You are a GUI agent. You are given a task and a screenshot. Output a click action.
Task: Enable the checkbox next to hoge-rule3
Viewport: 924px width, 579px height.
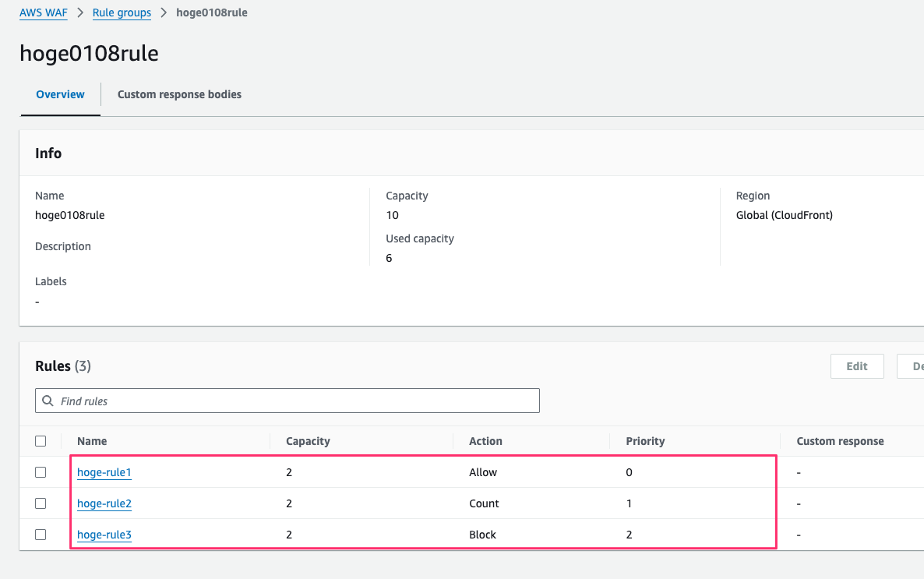pos(41,535)
